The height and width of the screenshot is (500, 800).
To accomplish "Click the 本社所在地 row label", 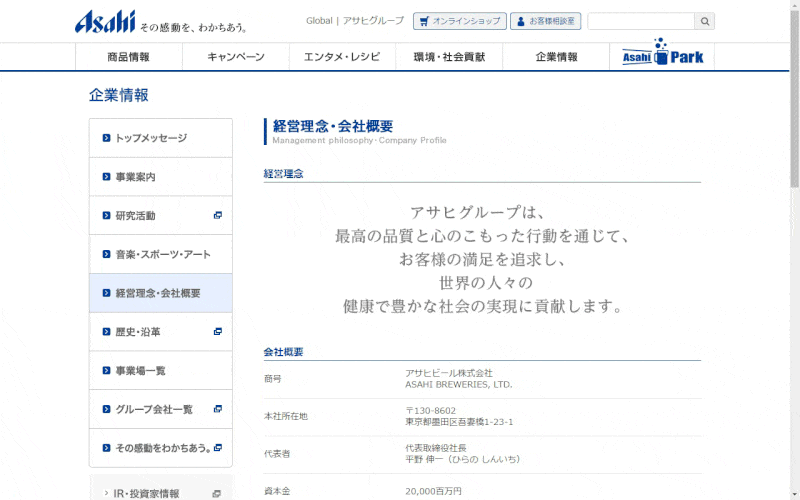I will 286,416.
